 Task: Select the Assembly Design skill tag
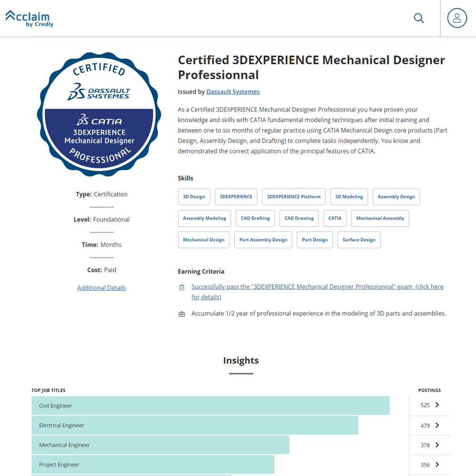pos(396,197)
